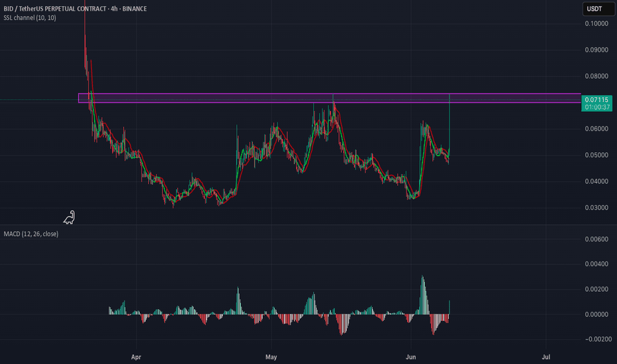The image size is (617, 364).
Task: Click the MACD 0.00200 axis label
Action: click(x=596, y=289)
